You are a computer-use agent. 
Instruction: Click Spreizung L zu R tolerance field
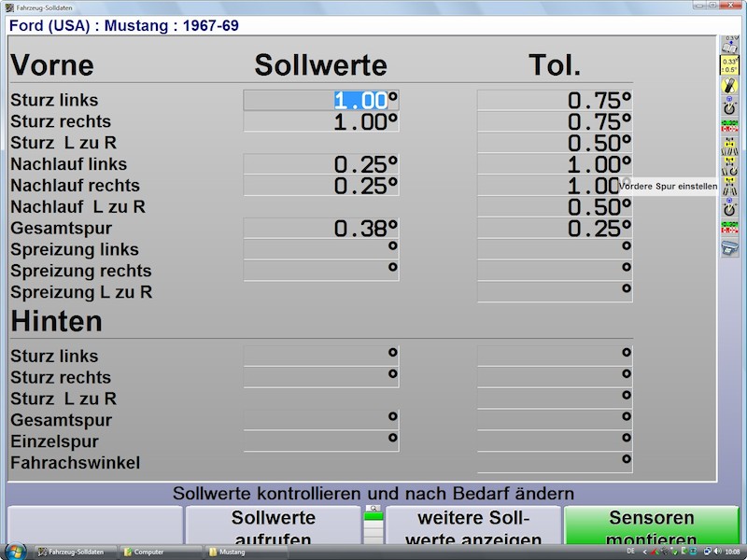(x=555, y=292)
